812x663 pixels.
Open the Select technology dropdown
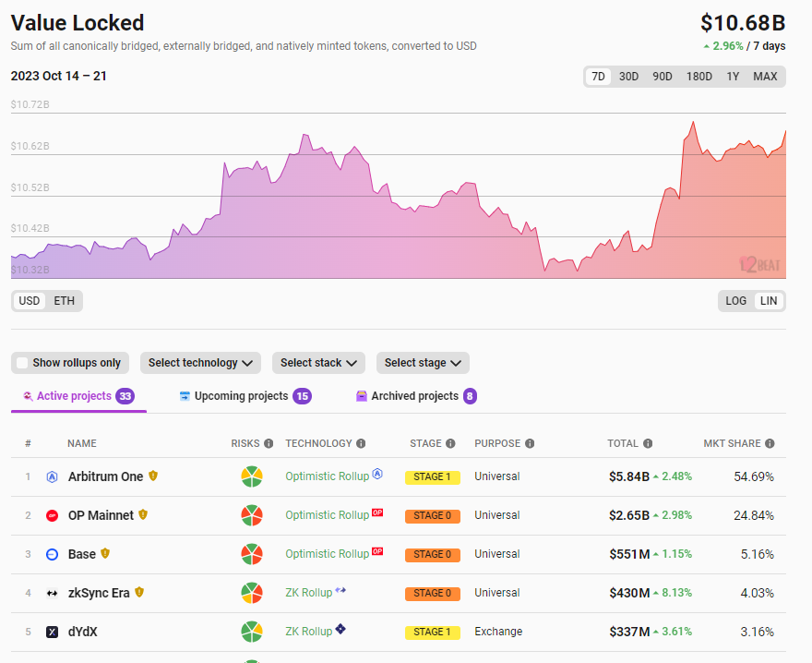coord(200,363)
